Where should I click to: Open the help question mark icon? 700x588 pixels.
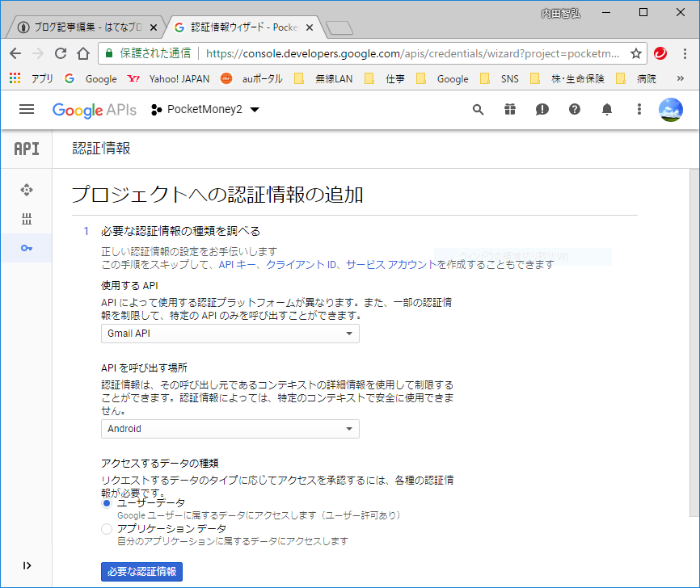coord(575,109)
